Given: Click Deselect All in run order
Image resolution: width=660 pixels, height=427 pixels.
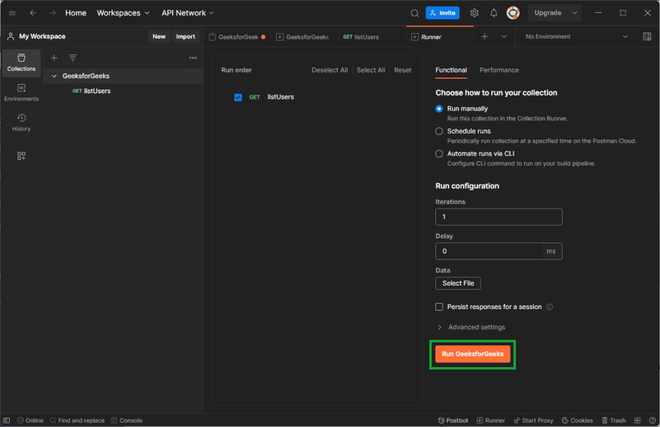Looking at the screenshot, I should click(x=330, y=70).
